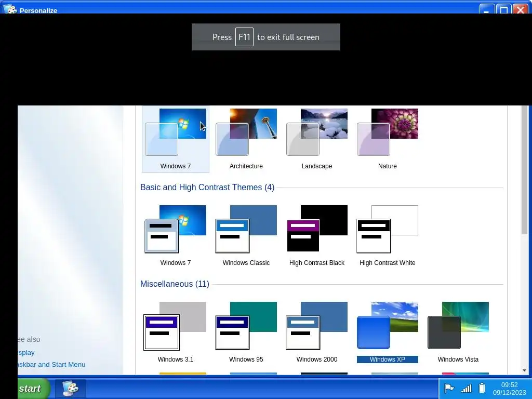This screenshot has width=532, height=399.
Task: Open the clock showing 09:52
Action: pyautogui.click(x=509, y=389)
